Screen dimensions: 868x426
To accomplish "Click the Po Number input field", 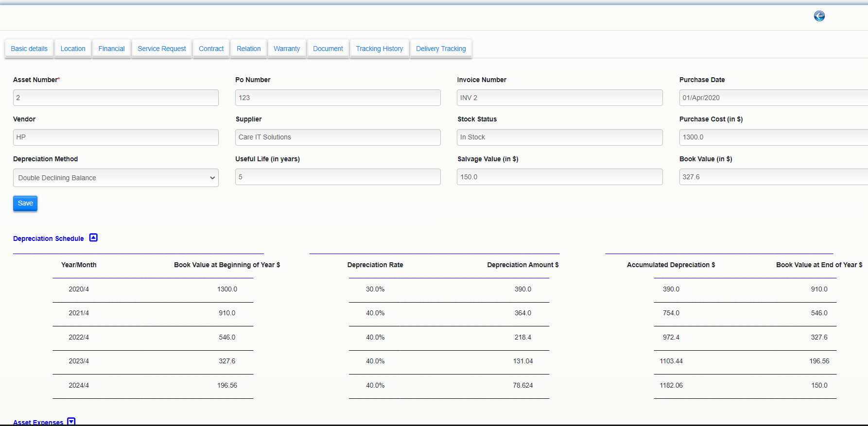I will click(338, 98).
